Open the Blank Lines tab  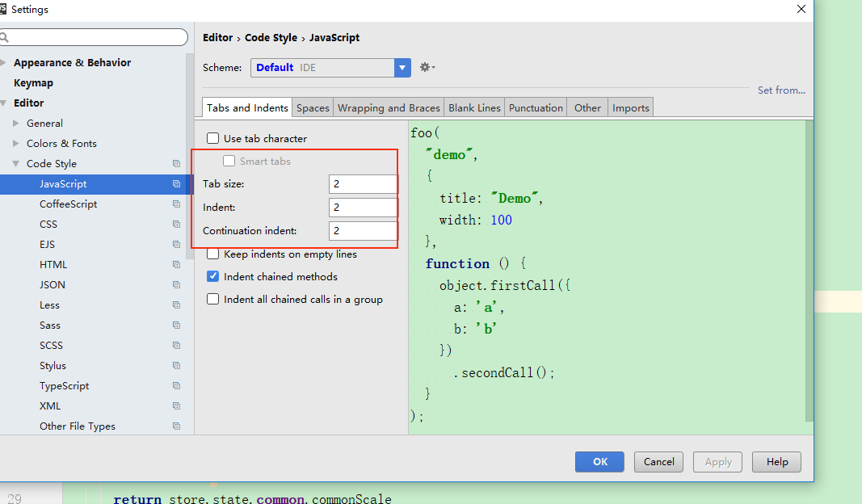tap(474, 107)
